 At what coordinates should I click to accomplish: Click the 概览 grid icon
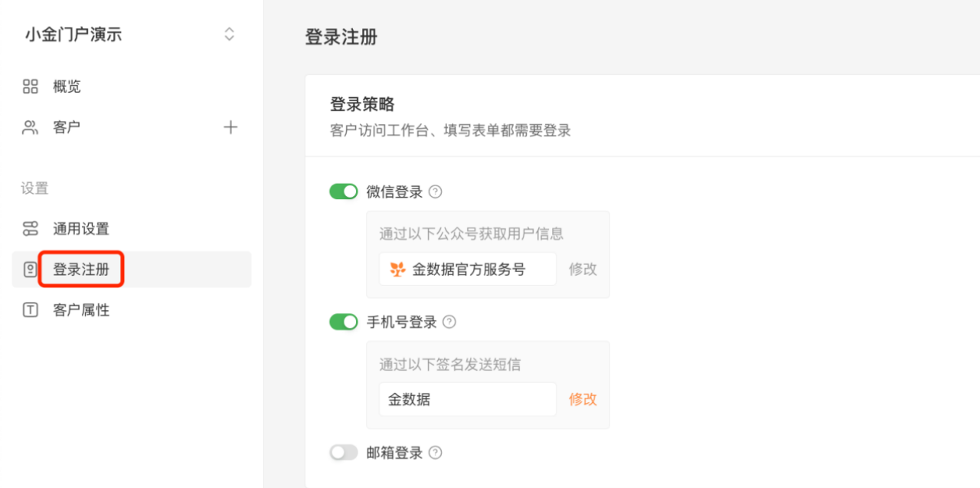pos(30,87)
